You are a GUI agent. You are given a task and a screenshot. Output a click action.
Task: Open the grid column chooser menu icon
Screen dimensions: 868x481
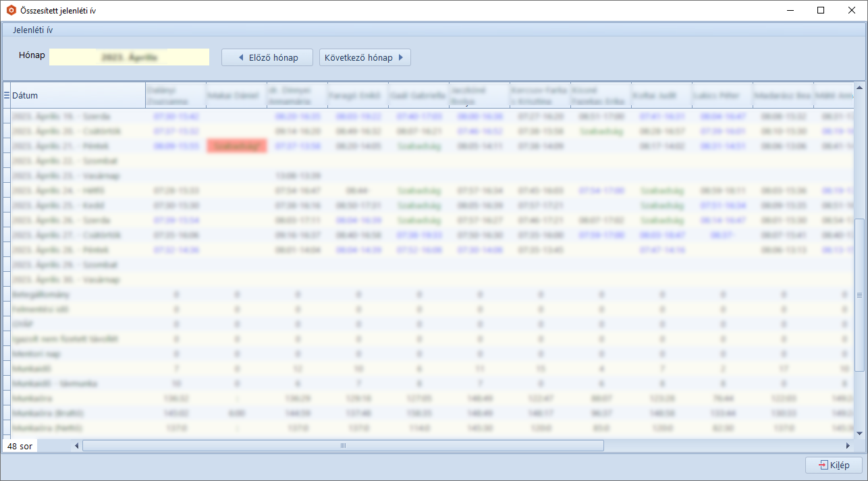[7, 95]
